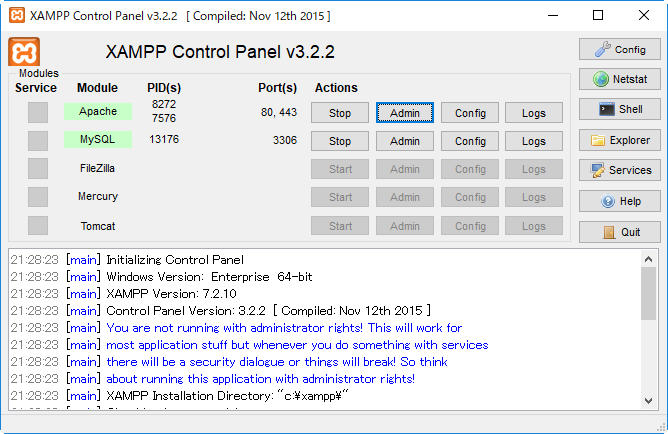
Task: Click Mercury Logs button
Action: point(534,197)
